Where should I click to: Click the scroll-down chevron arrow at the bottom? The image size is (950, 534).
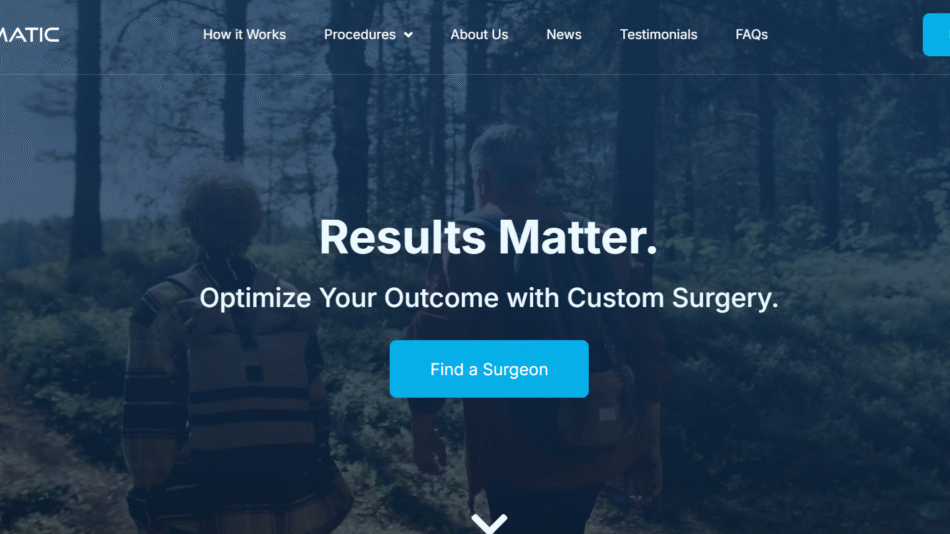point(489,524)
